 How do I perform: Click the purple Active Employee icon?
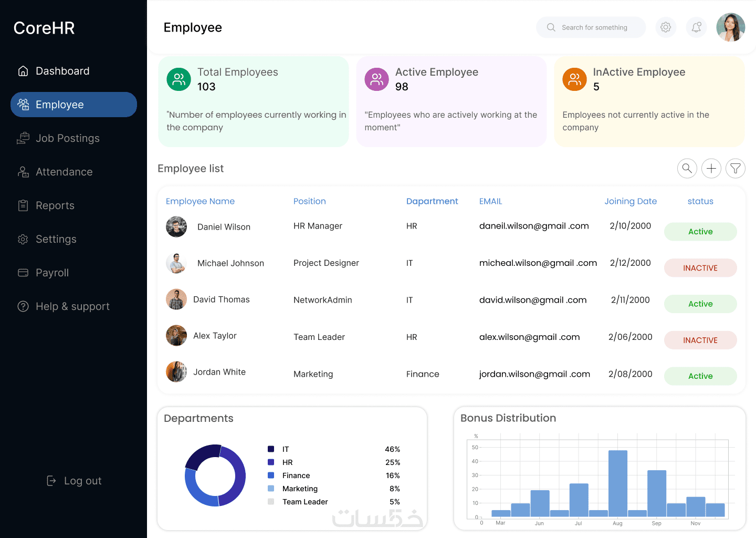click(377, 79)
